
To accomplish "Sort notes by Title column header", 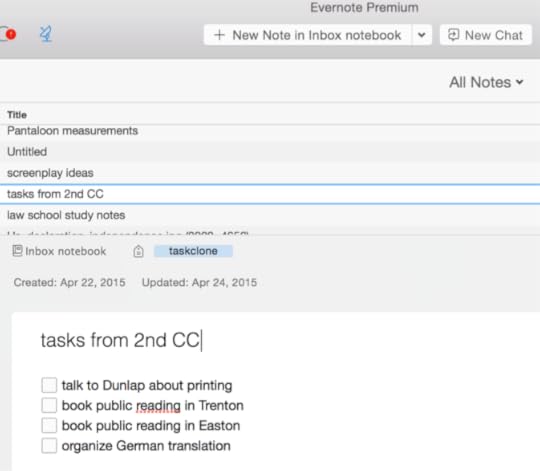I will pos(17,115).
